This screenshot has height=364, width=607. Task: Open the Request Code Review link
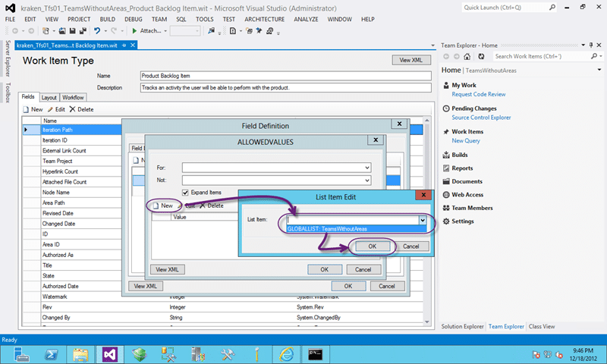[x=479, y=94]
